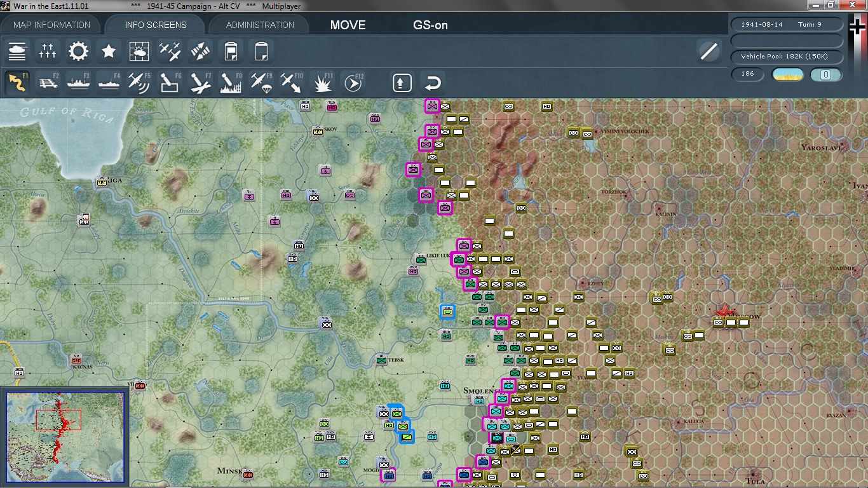
Task: Click the undo curved arrow button
Action: [x=433, y=83]
